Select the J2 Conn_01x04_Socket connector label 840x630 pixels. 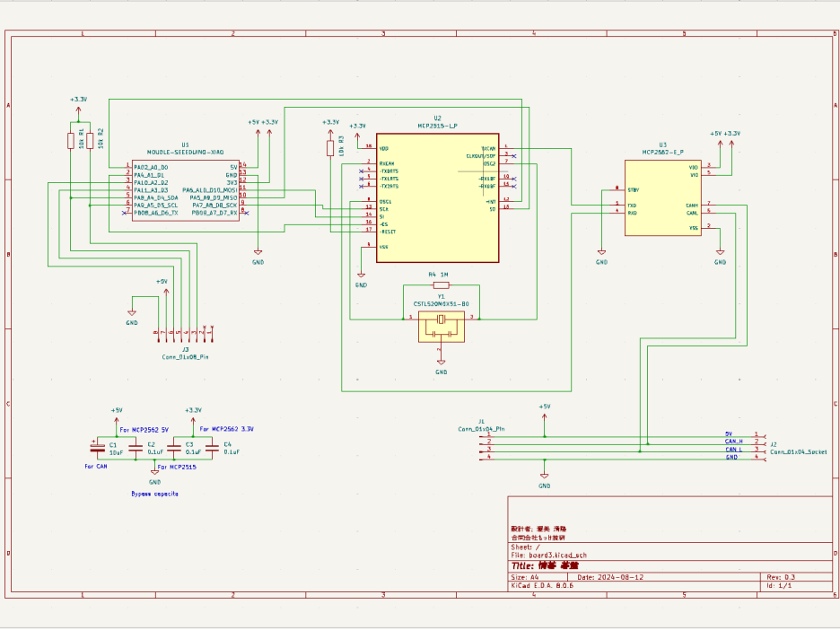click(x=798, y=452)
